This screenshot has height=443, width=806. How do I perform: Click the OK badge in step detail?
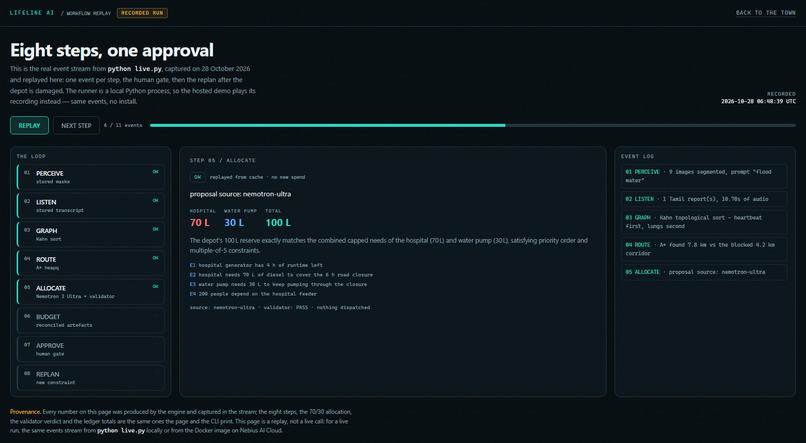tap(197, 177)
